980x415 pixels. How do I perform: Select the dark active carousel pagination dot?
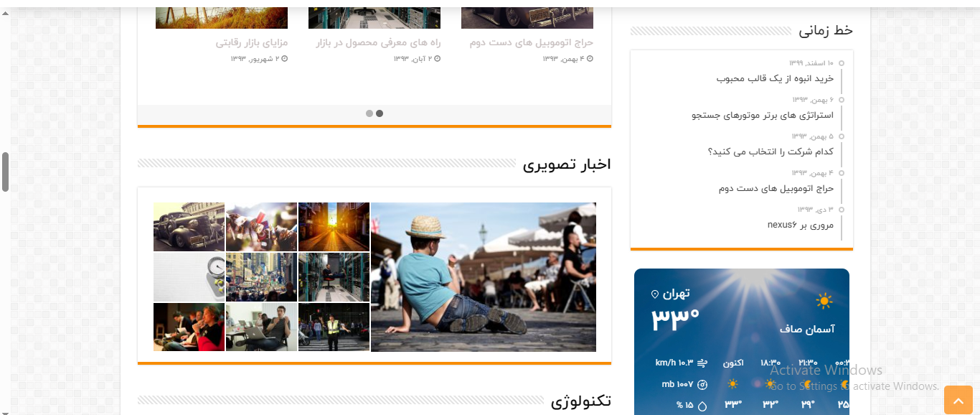(380, 113)
